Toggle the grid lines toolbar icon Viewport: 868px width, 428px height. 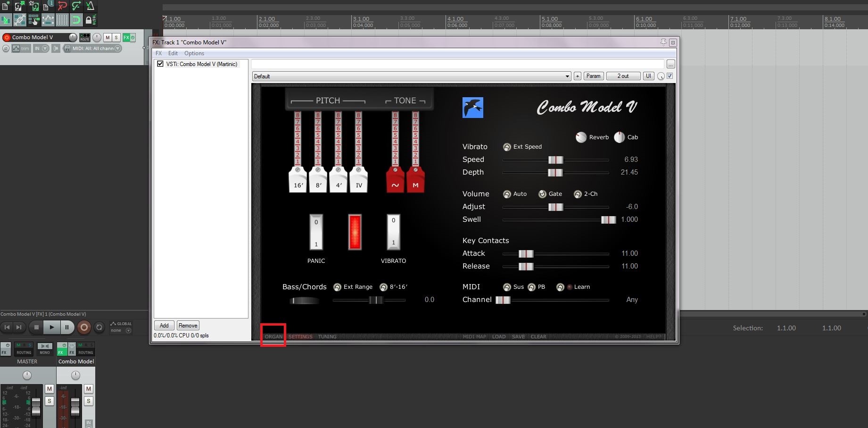pyautogui.click(x=62, y=20)
